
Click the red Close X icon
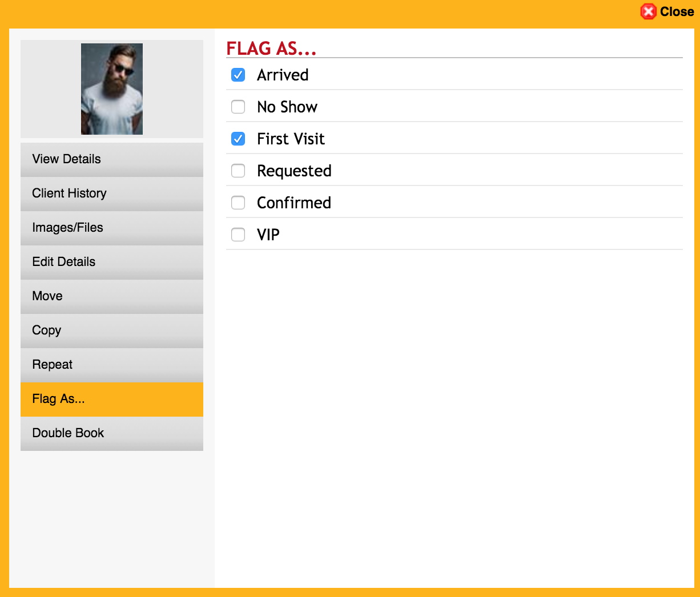pyautogui.click(x=649, y=11)
